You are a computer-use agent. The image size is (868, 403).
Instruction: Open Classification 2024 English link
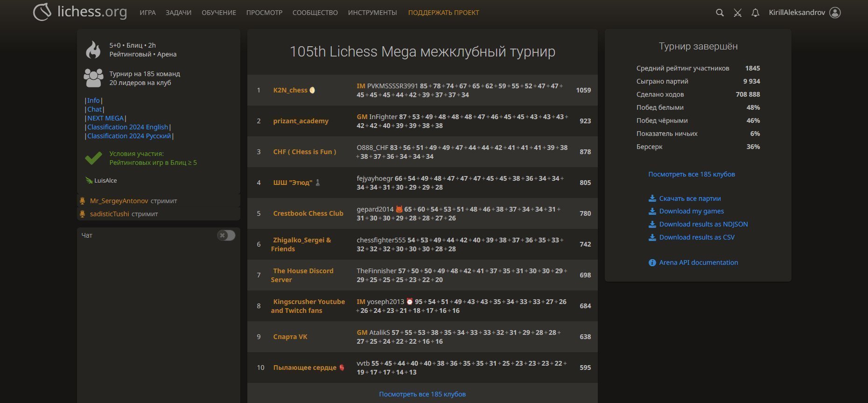point(127,127)
